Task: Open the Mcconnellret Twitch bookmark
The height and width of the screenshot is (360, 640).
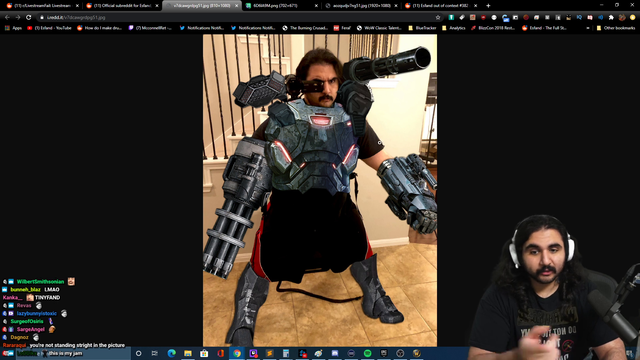Action: click(x=150, y=28)
